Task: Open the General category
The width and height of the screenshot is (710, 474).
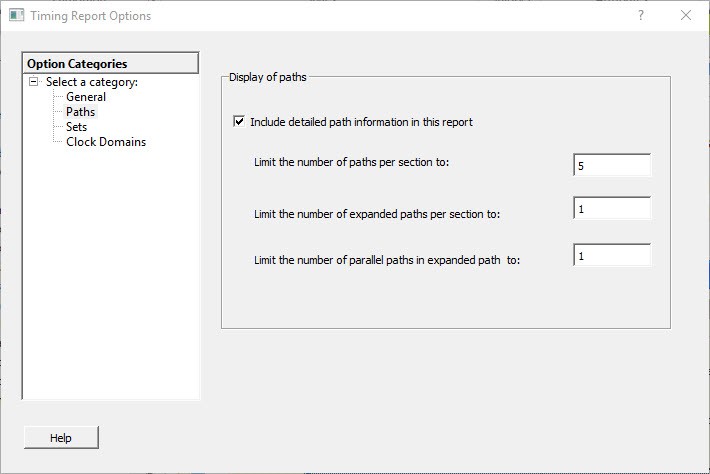Action: [86, 97]
